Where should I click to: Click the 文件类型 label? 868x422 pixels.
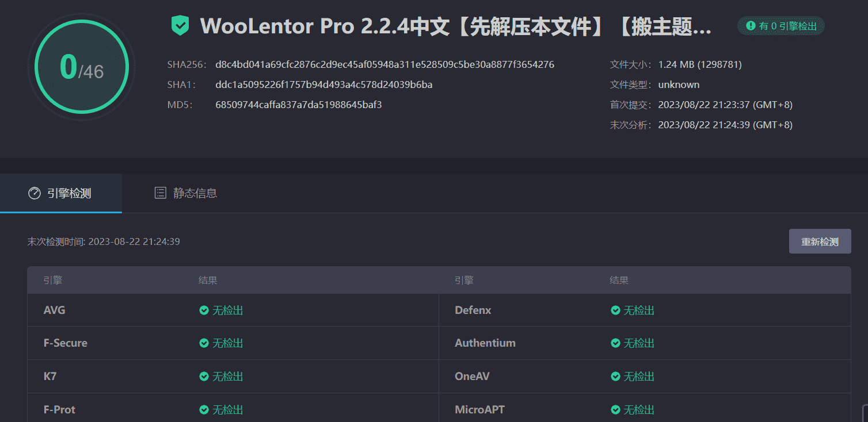[x=631, y=85]
